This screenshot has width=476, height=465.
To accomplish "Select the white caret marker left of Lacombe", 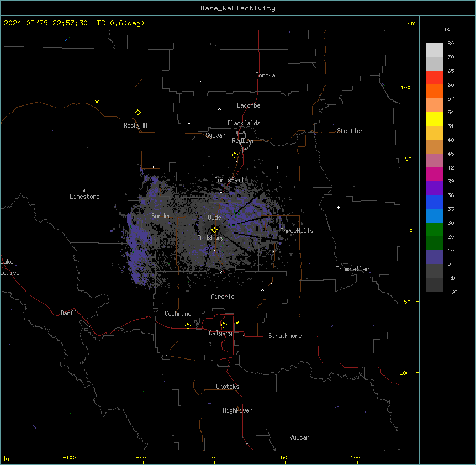I will 219,109.
